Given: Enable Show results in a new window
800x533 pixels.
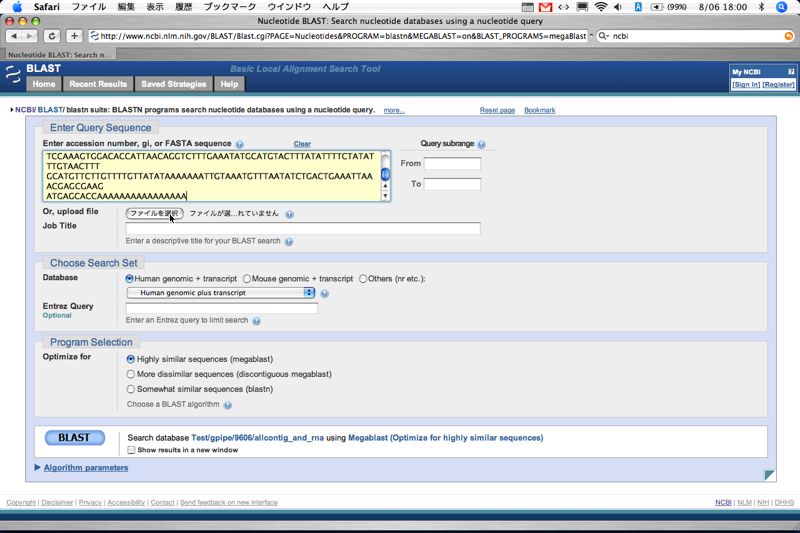Looking at the screenshot, I should (131, 450).
